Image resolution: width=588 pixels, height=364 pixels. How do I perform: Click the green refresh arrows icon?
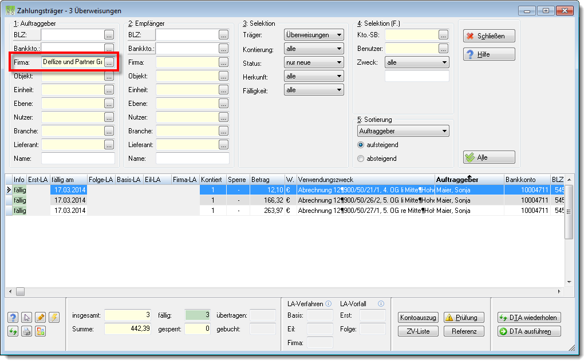click(x=13, y=331)
